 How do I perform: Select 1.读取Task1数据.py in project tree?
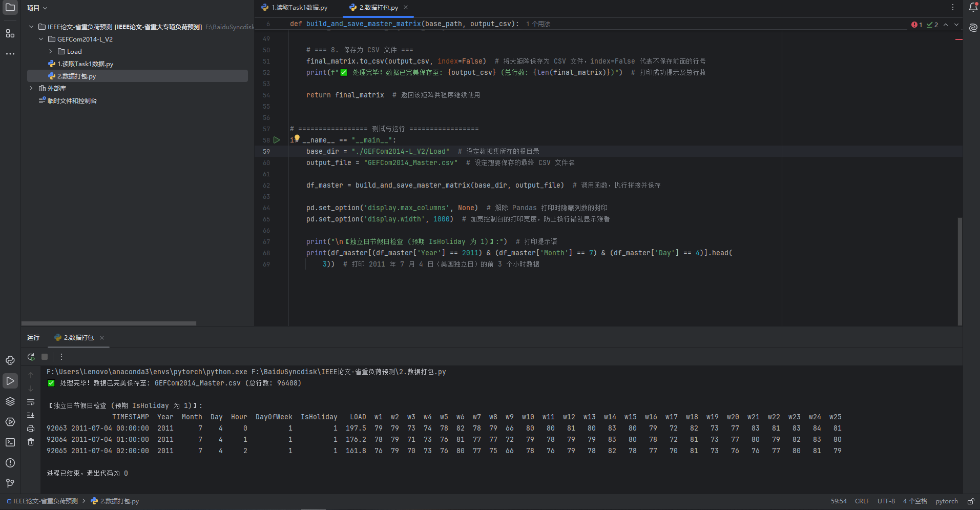(80, 64)
